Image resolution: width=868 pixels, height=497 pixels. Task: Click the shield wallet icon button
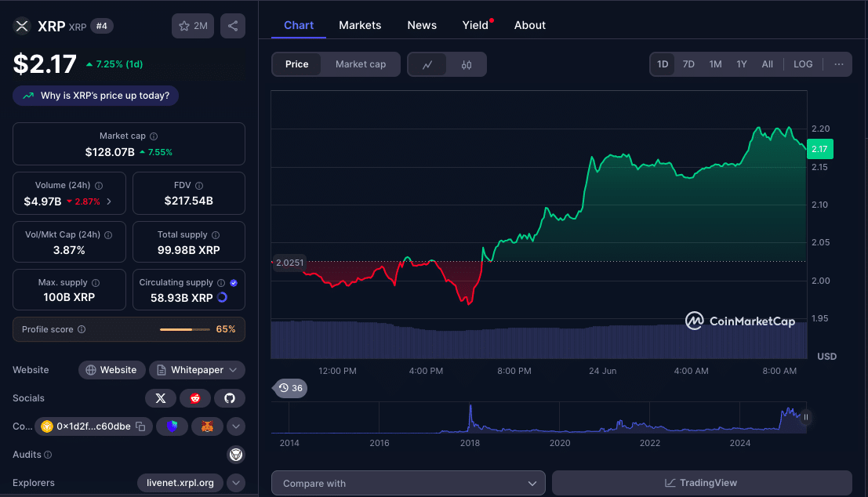(x=173, y=426)
